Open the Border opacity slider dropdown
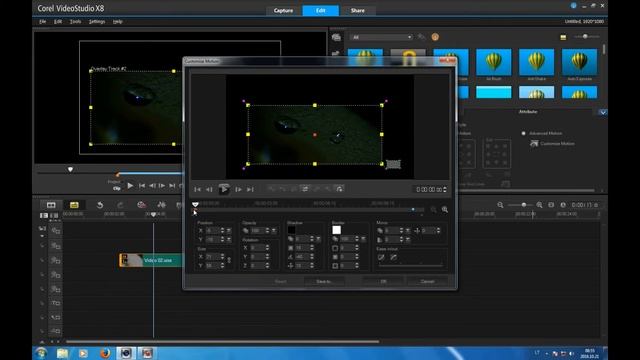The height and width of the screenshot is (360, 640). [363, 239]
